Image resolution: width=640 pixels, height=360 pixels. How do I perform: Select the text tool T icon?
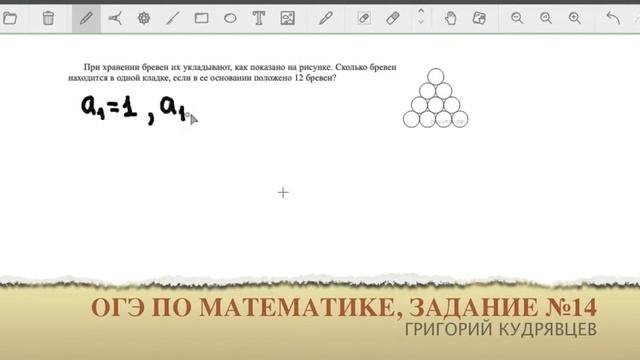pos(259,18)
